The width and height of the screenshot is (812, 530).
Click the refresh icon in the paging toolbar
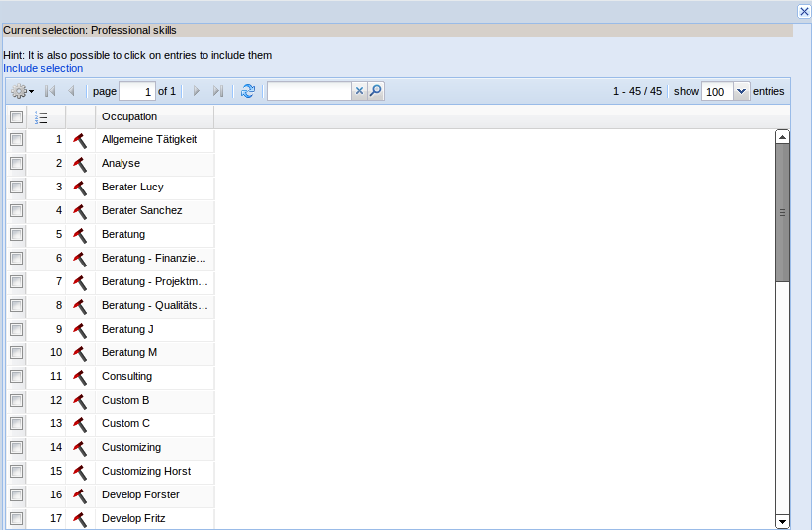tap(247, 91)
